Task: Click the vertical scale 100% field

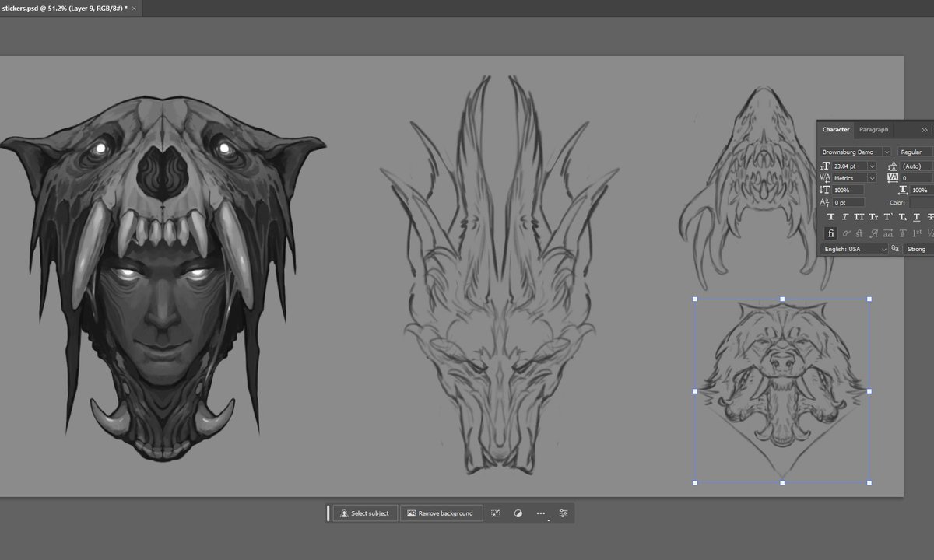Action: (848, 190)
